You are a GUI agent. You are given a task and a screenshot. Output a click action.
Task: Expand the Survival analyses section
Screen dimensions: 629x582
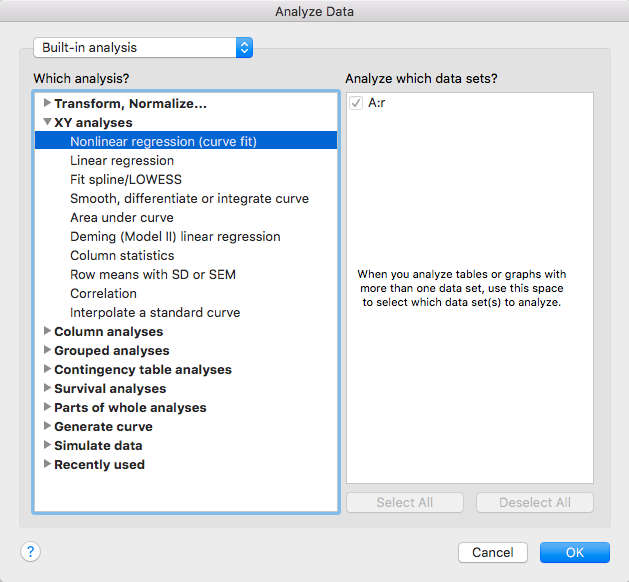47,388
